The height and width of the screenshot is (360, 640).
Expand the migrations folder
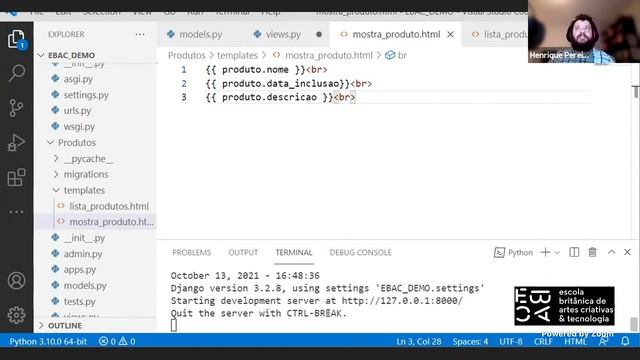pyautogui.click(x=96, y=174)
